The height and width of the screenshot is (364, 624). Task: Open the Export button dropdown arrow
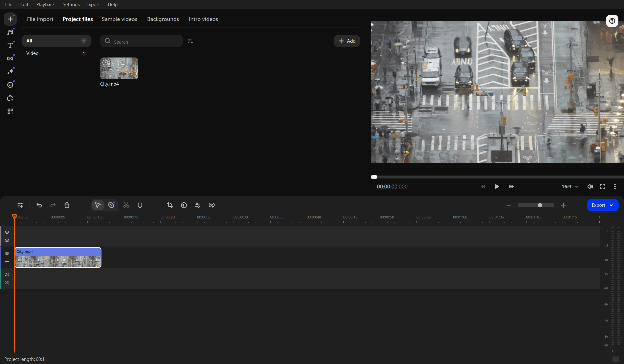(x=611, y=205)
